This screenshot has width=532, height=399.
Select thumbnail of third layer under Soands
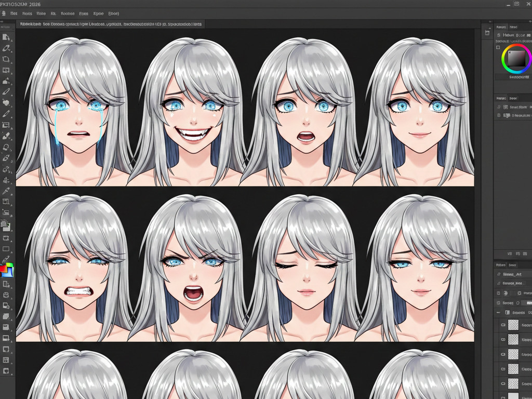513,354
